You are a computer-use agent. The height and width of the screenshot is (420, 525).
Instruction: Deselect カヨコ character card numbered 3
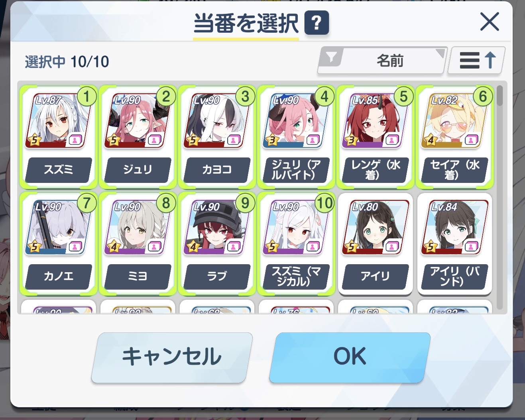(x=217, y=137)
